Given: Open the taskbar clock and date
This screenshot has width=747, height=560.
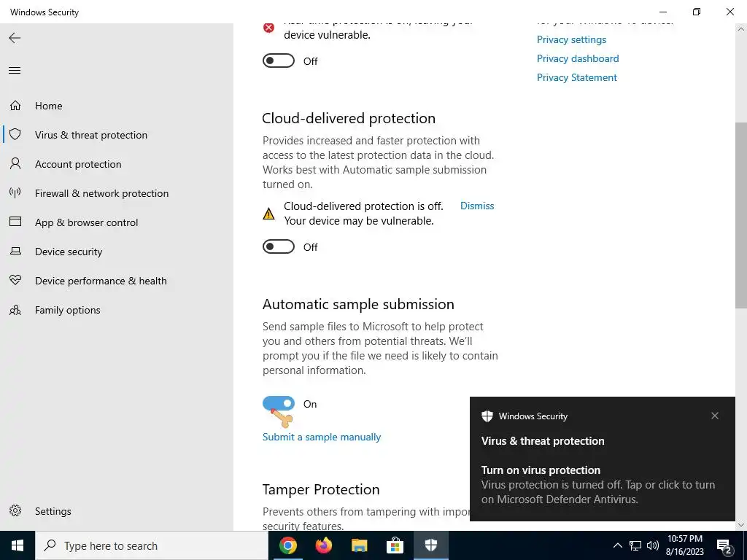Looking at the screenshot, I should click(684, 545).
